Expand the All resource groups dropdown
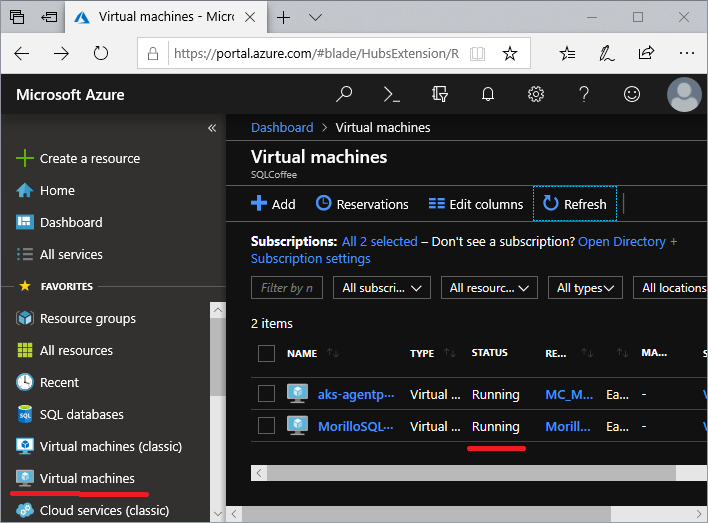The width and height of the screenshot is (708, 523). pyautogui.click(x=488, y=288)
